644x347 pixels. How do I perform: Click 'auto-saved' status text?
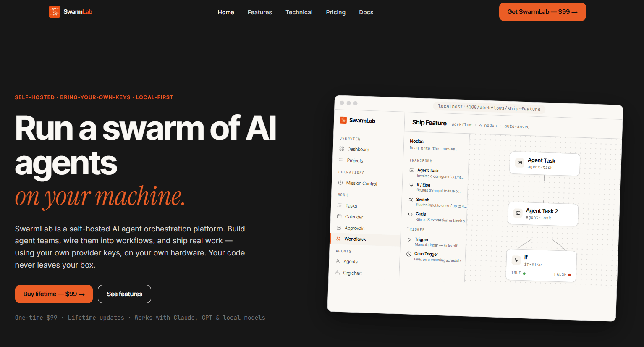tap(517, 126)
